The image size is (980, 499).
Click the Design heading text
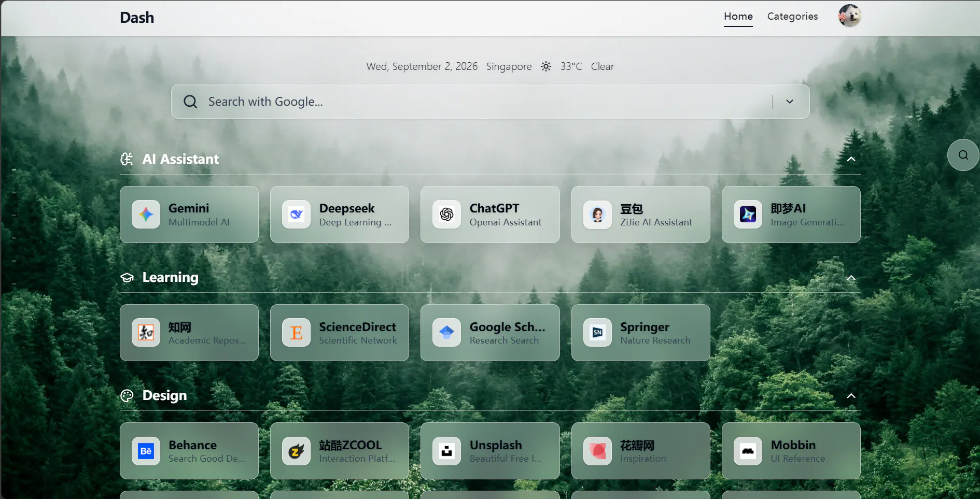[164, 396]
